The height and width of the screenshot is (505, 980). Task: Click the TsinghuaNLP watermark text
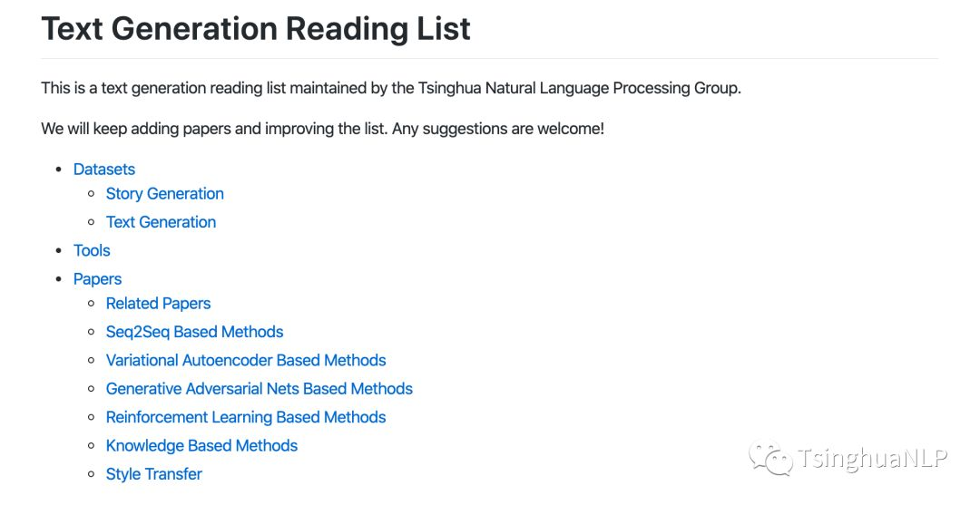871,459
